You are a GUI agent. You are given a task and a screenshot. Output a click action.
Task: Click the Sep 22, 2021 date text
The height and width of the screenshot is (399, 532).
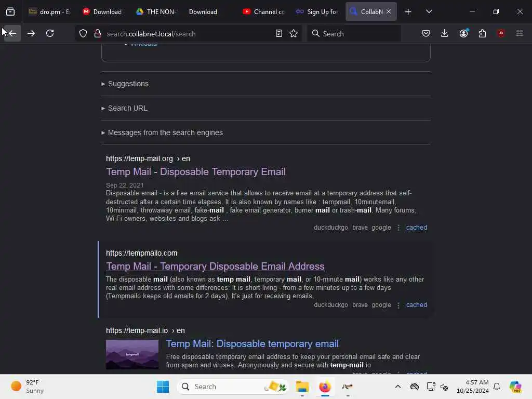point(125,185)
